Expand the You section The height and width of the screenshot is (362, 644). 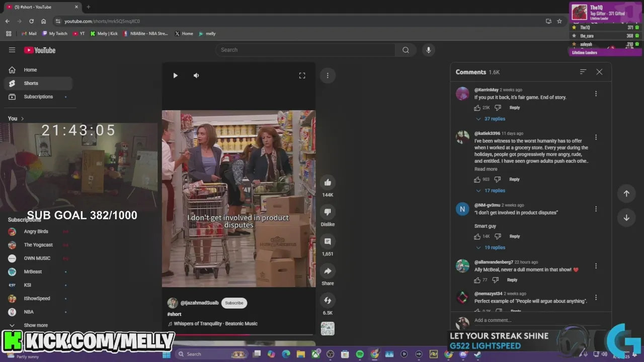(x=16, y=119)
